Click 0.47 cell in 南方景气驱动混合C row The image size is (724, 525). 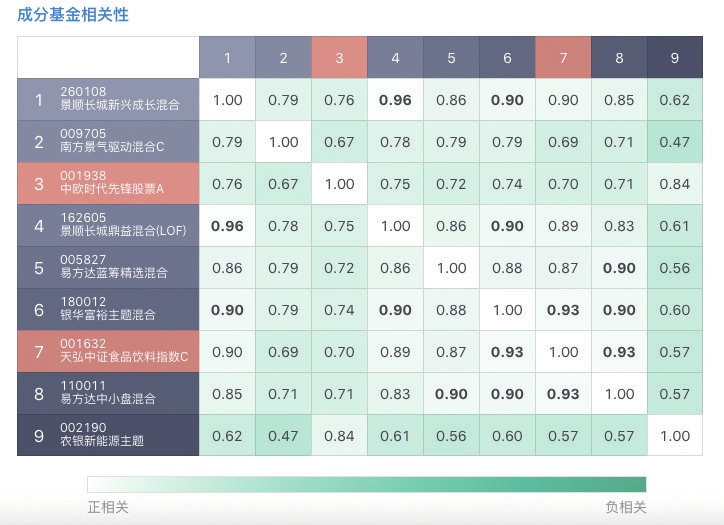[675, 142]
